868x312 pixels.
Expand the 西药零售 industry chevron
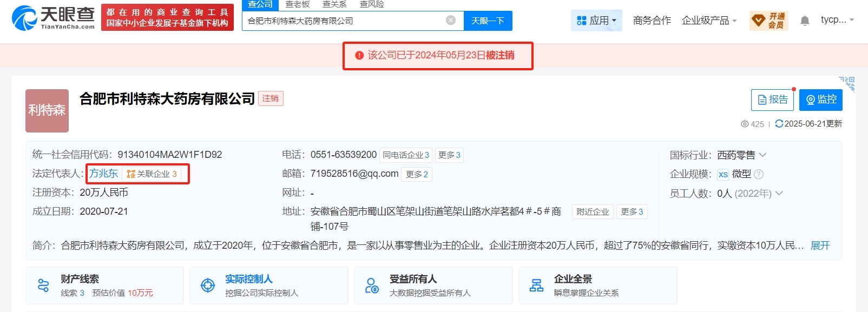coord(763,155)
